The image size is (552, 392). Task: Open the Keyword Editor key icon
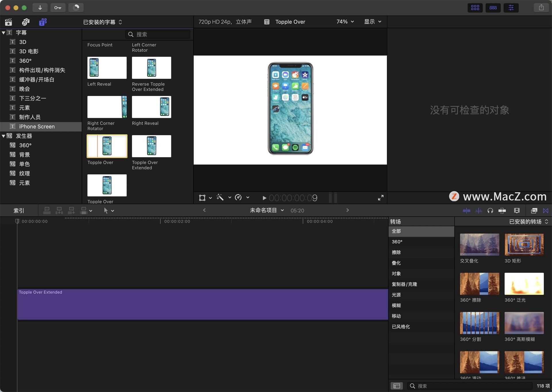(x=58, y=7)
